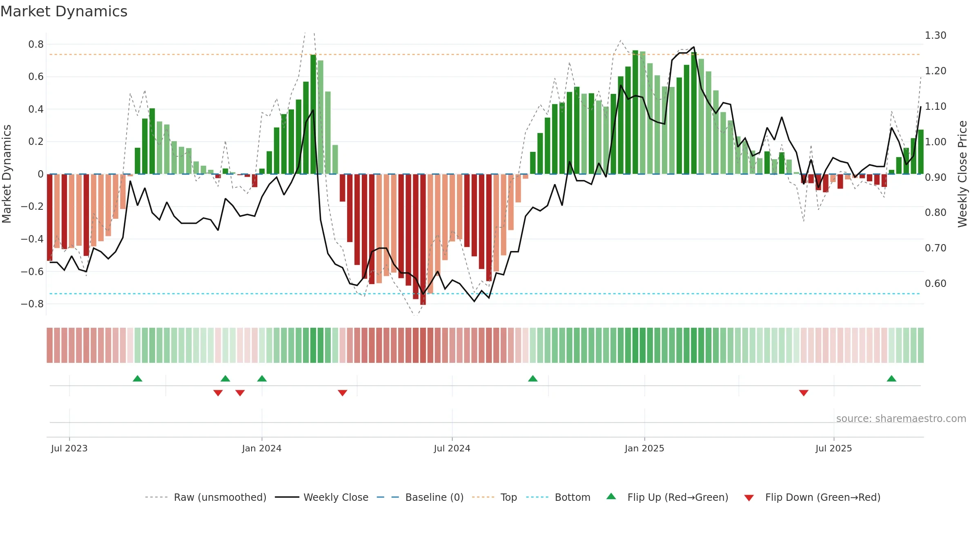Click the red triangle icon in the legend
The image size is (980, 551).
749,498
